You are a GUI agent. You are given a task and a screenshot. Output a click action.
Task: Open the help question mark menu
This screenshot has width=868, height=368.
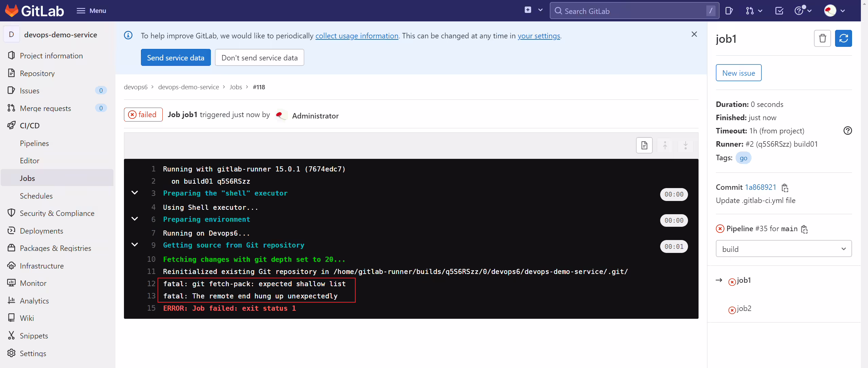(803, 11)
